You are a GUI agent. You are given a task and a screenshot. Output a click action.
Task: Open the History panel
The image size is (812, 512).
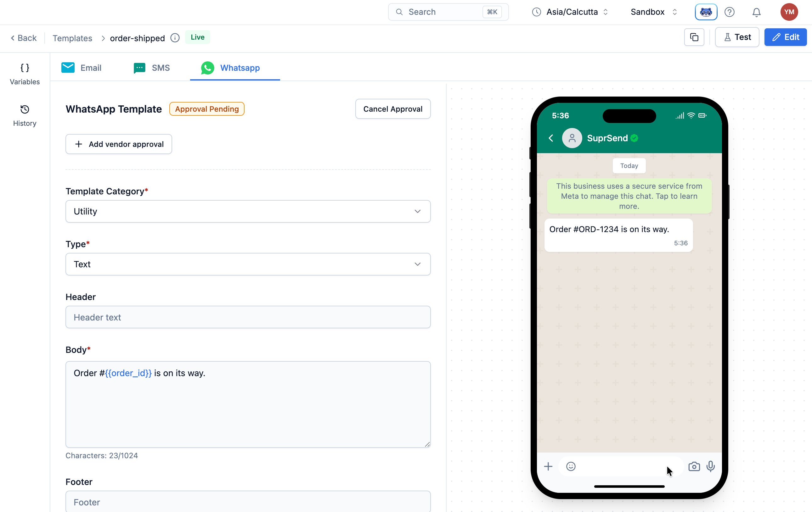click(25, 116)
